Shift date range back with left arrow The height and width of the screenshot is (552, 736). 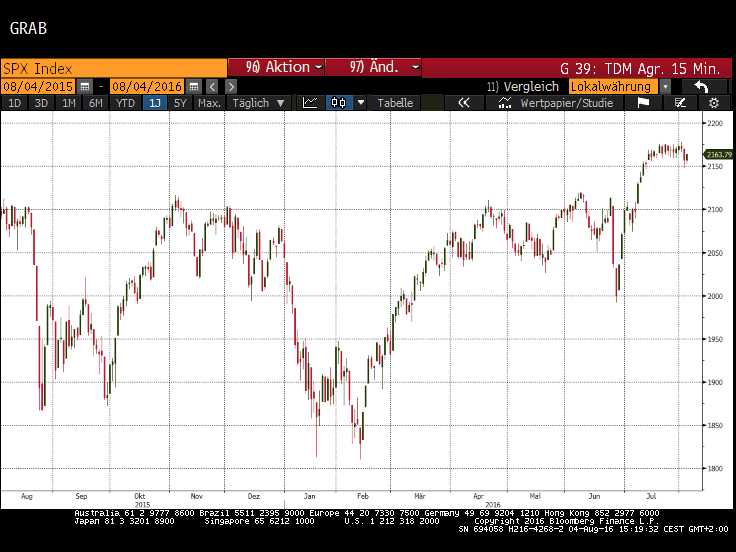tap(212, 87)
